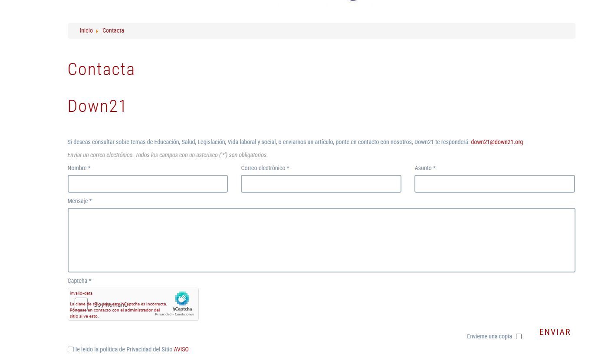608x364 pixels.
Task: Click the Contacta breadcrumb item
Action: [x=113, y=31]
